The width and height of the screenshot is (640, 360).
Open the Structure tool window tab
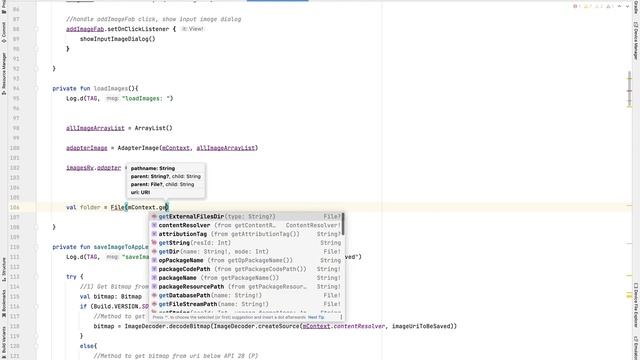click(4, 269)
